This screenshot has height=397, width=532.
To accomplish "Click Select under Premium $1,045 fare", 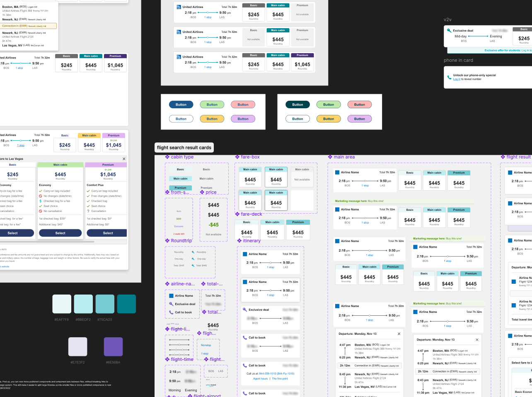I will click(107, 233).
